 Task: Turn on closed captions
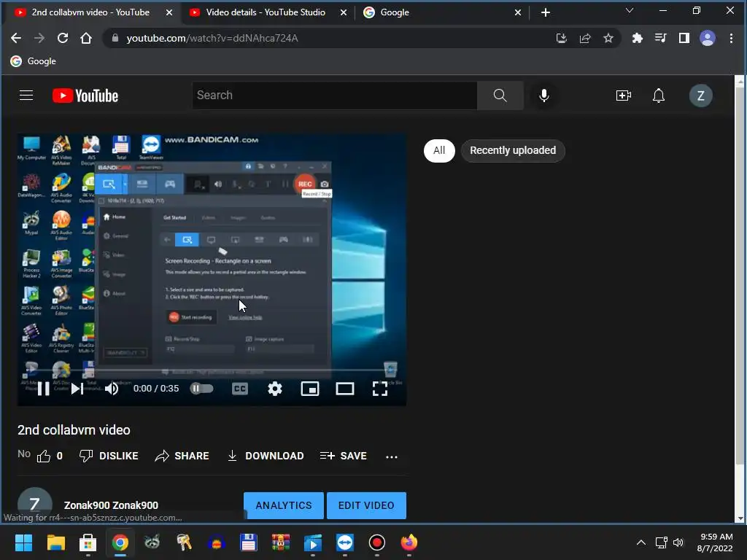pyautogui.click(x=239, y=389)
